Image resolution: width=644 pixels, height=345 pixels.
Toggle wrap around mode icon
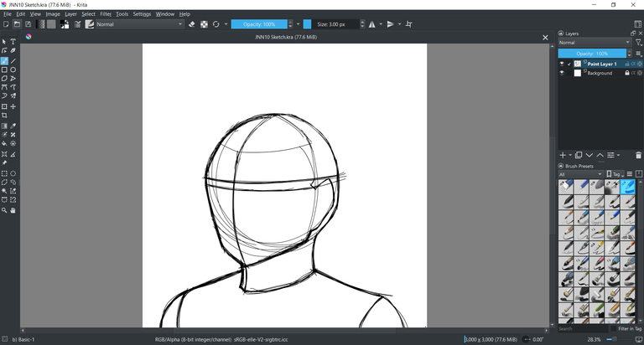pyautogui.click(x=409, y=24)
